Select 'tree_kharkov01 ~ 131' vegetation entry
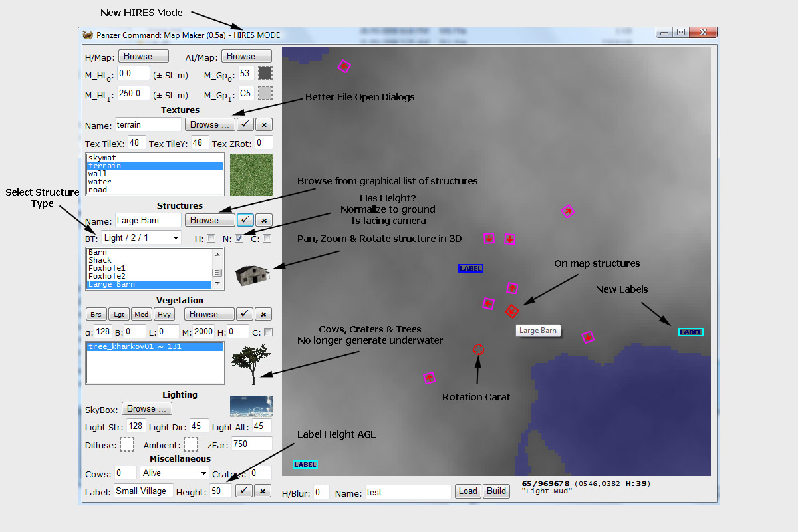The image size is (798, 532). pyautogui.click(x=155, y=346)
